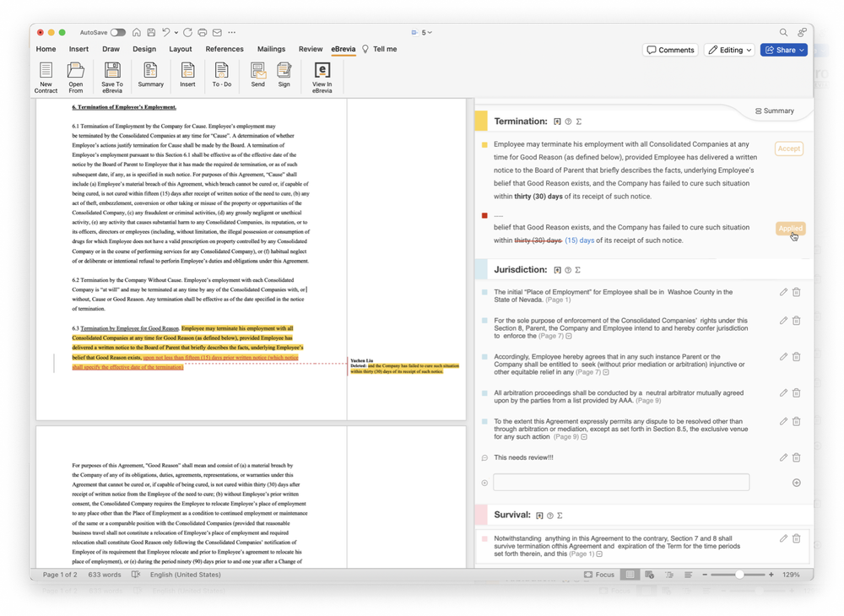844x616 pixels.
Task: Expand the 'To the extent this Agreement' entry
Action: pyautogui.click(x=584, y=437)
